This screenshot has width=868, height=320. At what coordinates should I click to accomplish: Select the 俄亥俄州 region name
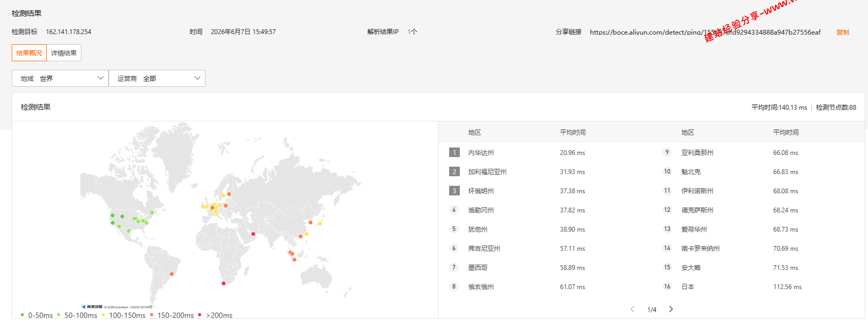[481, 286]
